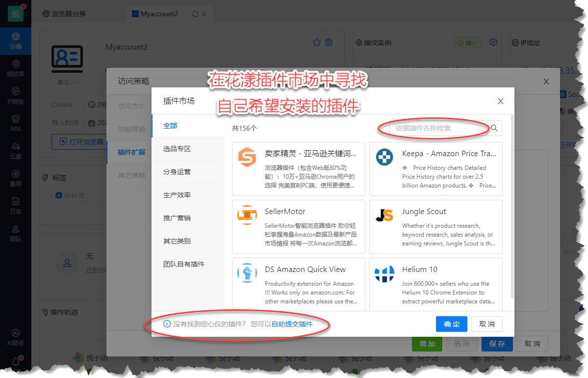Click 确定 in the 插件市场 dialog
The width and height of the screenshot is (588, 378).
coord(452,324)
